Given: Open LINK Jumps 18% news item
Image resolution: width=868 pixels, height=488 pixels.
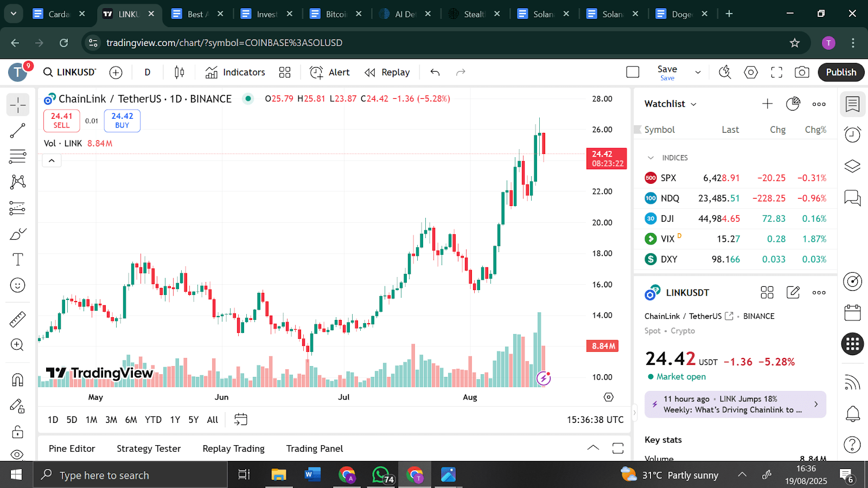Looking at the screenshot, I should [x=735, y=404].
